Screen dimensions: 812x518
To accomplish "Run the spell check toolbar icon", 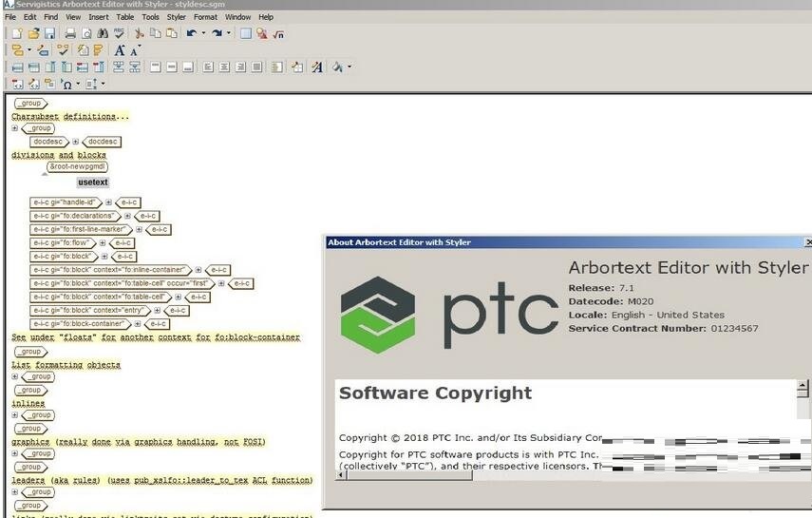I will (119, 33).
